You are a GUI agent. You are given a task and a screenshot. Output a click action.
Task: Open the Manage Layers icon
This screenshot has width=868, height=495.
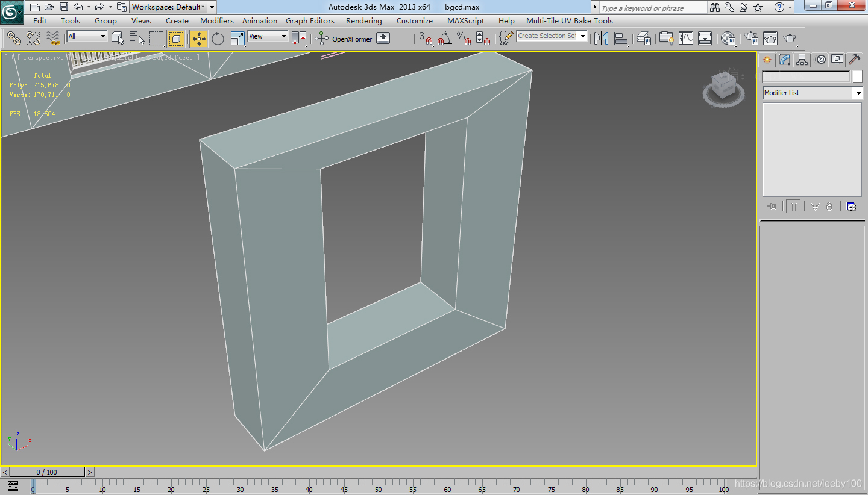pyautogui.click(x=644, y=38)
